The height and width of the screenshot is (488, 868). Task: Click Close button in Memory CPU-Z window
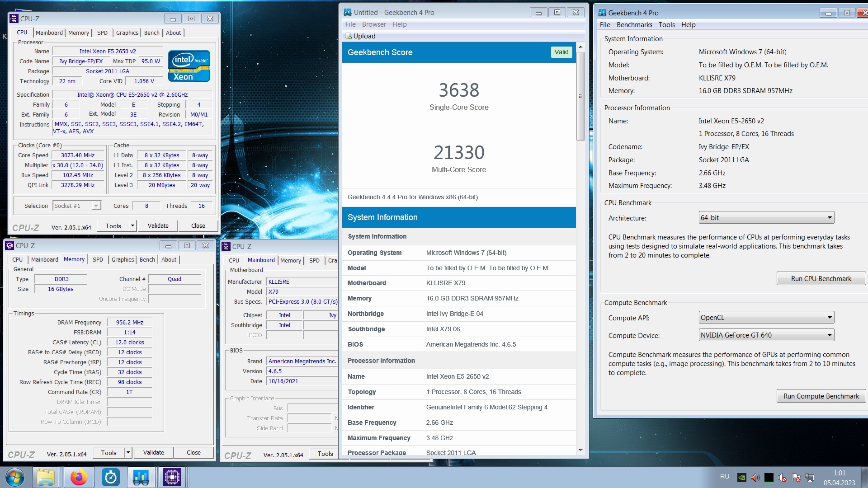coord(193,452)
